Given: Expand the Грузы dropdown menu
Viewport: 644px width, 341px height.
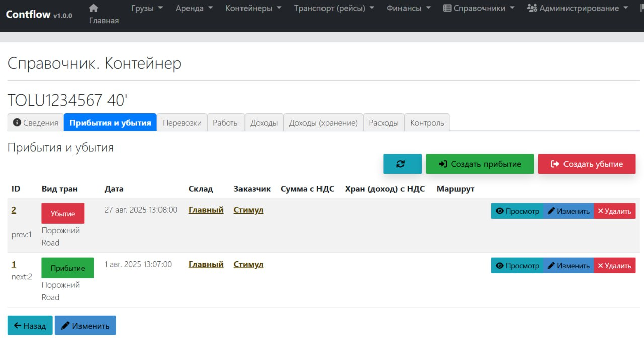Looking at the screenshot, I should [x=147, y=8].
